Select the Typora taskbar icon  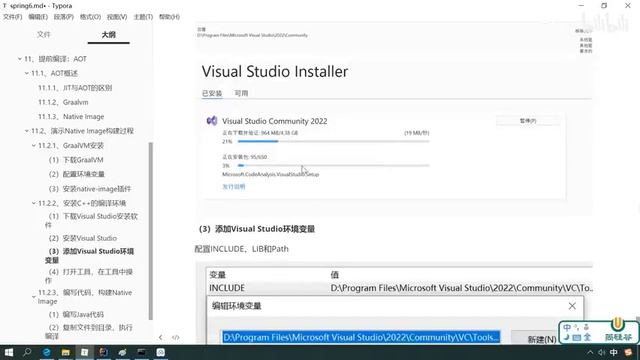[84, 352]
